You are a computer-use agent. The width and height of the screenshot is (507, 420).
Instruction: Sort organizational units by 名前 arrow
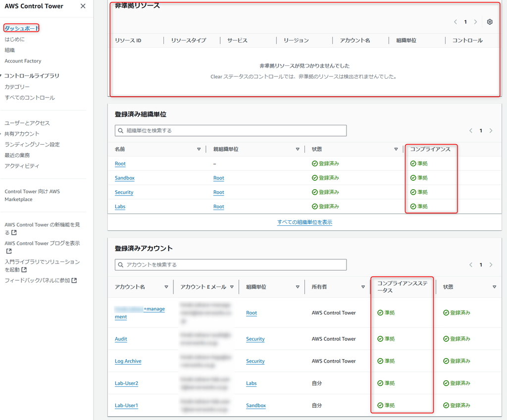point(199,149)
